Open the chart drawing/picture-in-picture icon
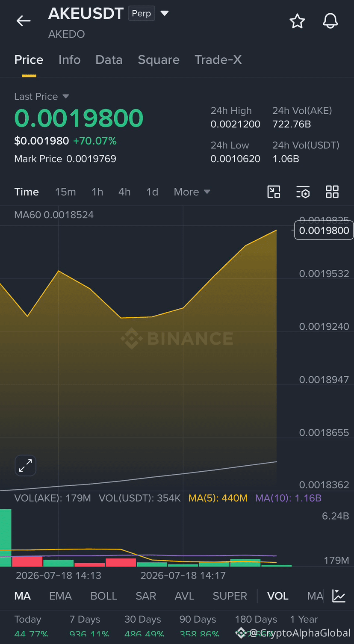 pyautogui.click(x=274, y=192)
